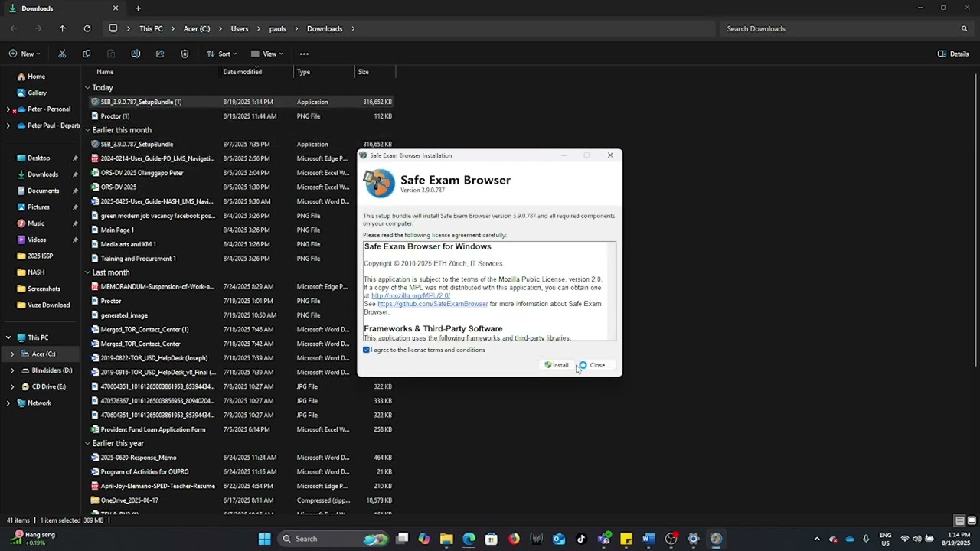Open Firefox from the taskbar
980x551 pixels.
(514, 539)
